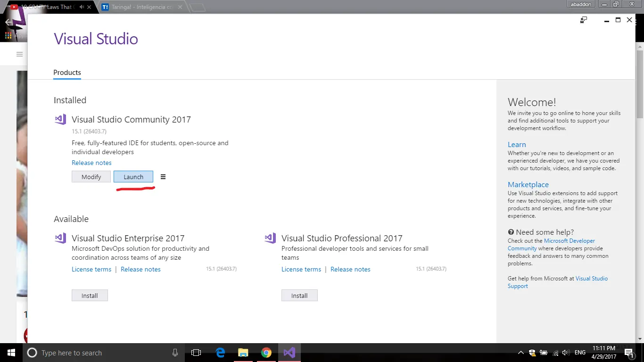This screenshot has height=362, width=644.
Task: Open Windows Defender shield tray icon
Action: 532,353
